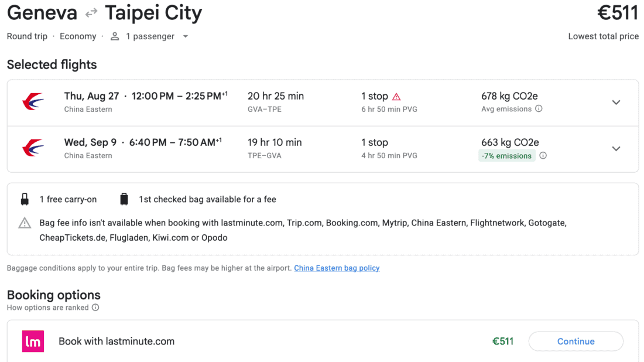Click the passenger person icon

point(115,36)
